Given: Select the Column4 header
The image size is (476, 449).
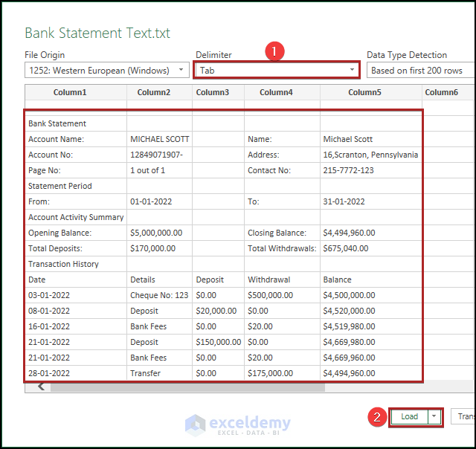Looking at the screenshot, I should point(282,92).
